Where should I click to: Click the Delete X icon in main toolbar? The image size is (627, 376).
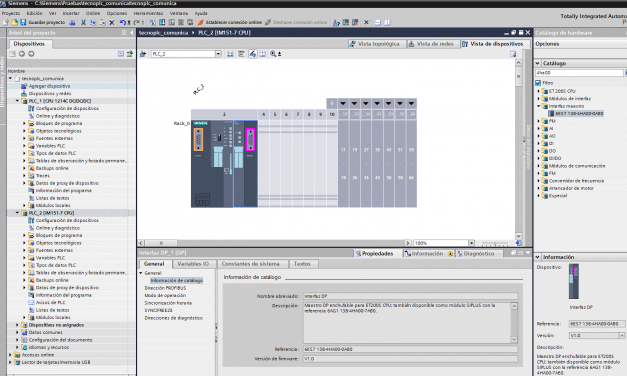[112, 22]
